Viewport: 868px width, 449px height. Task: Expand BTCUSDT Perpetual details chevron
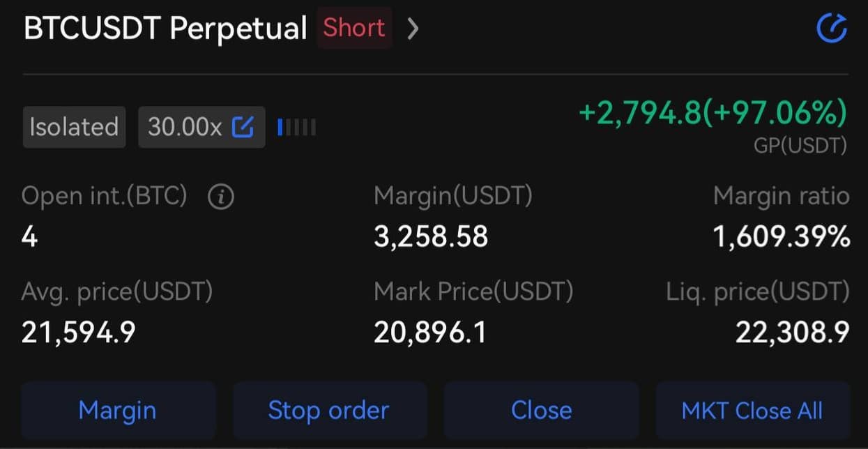(413, 29)
